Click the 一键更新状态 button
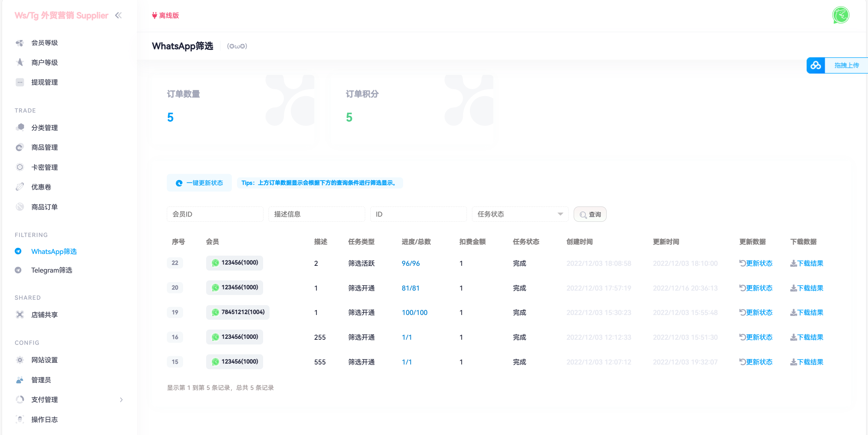 pyautogui.click(x=199, y=183)
